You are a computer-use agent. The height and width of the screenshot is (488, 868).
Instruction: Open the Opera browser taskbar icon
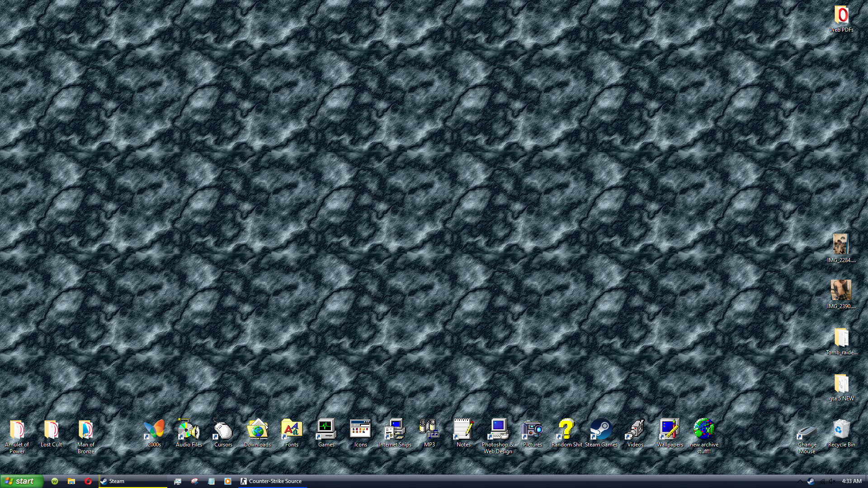pyautogui.click(x=88, y=481)
